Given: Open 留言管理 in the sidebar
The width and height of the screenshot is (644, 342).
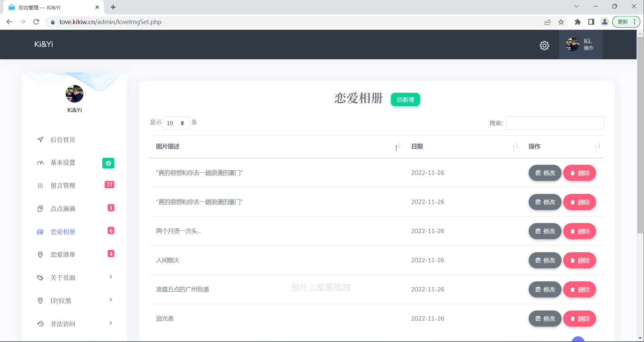Looking at the screenshot, I should pyautogui.click(x=63, y=186).
